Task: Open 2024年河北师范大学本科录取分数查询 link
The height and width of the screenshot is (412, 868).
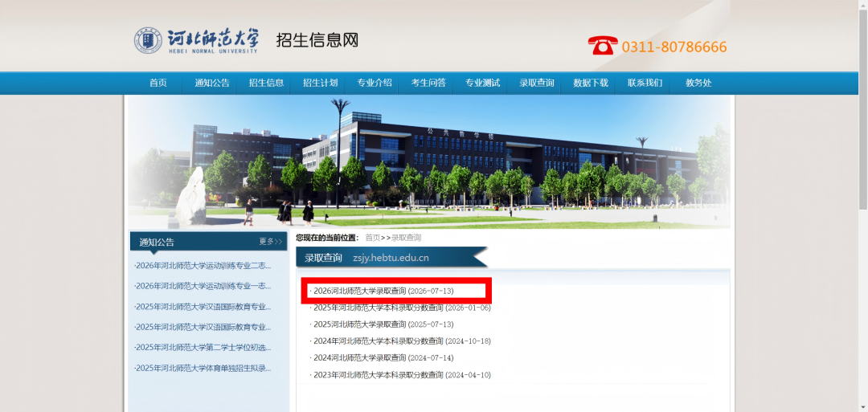Action: coord(378,341)
